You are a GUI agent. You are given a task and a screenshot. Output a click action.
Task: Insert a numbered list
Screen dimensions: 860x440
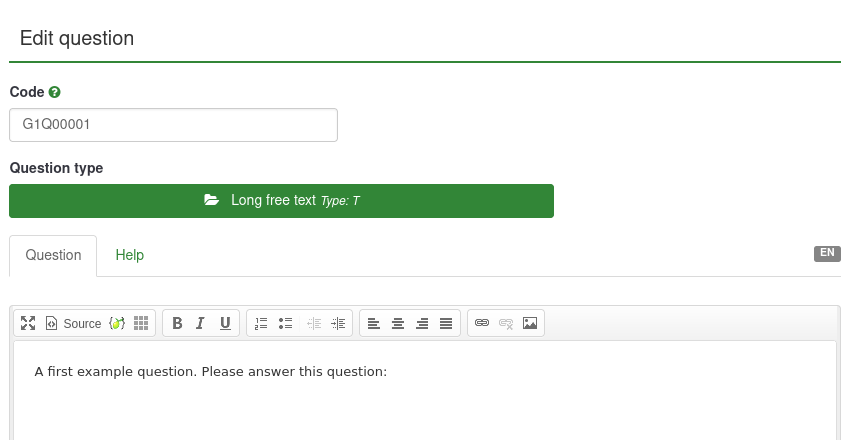pyautogui.click(x=261, y=323)
